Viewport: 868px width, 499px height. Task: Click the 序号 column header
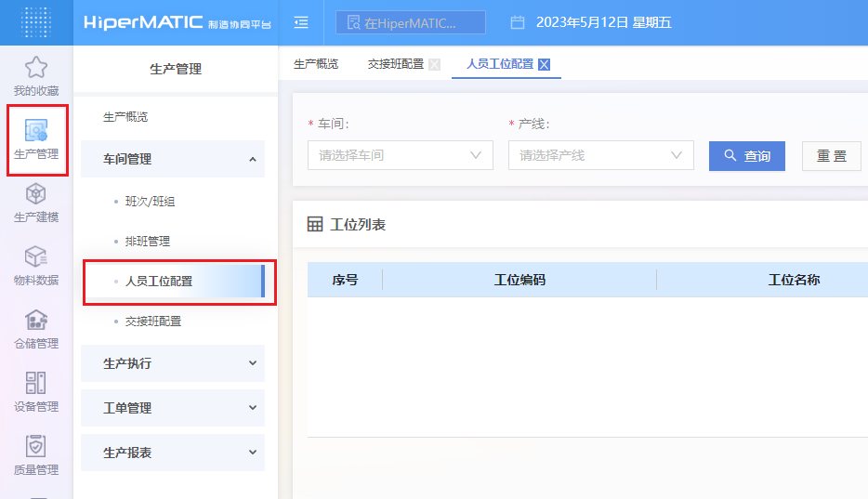tap(345, 280)
